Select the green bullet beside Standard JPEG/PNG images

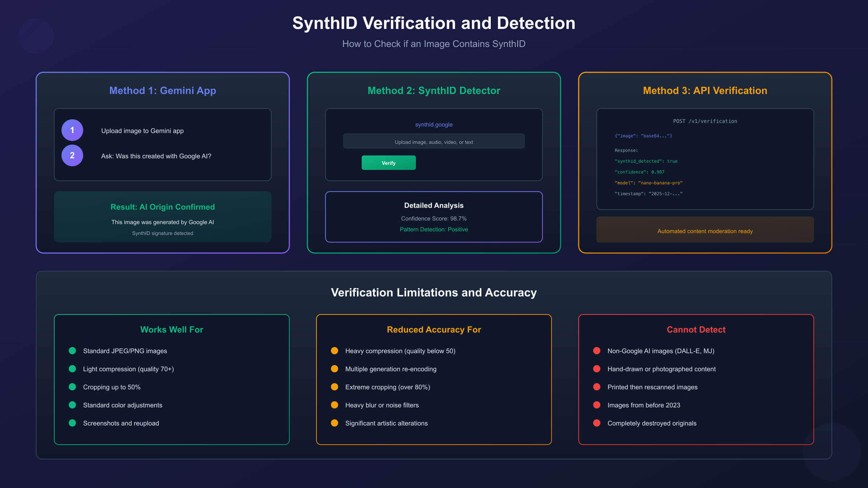[x=72, y=350]
